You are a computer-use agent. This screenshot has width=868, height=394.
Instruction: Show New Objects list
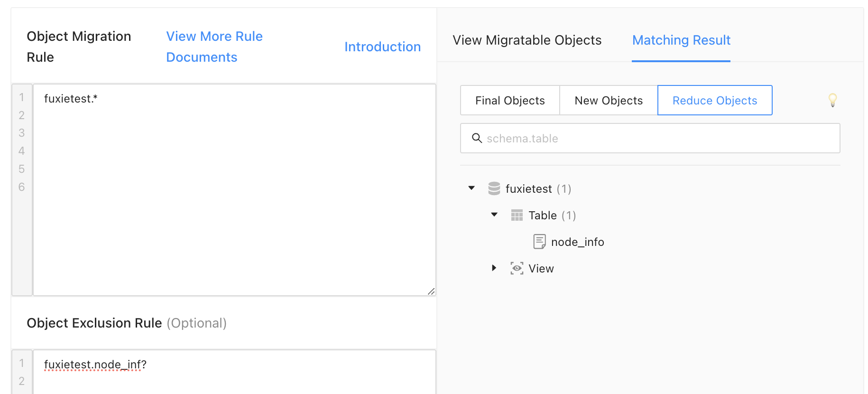(x=609, y=101)
